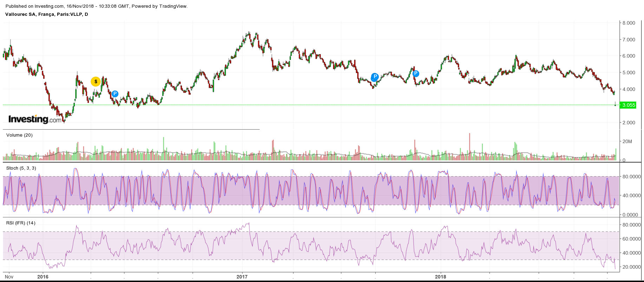Click the 2017 label on the time axis
The image size is (644, 282).
(242, 277)
